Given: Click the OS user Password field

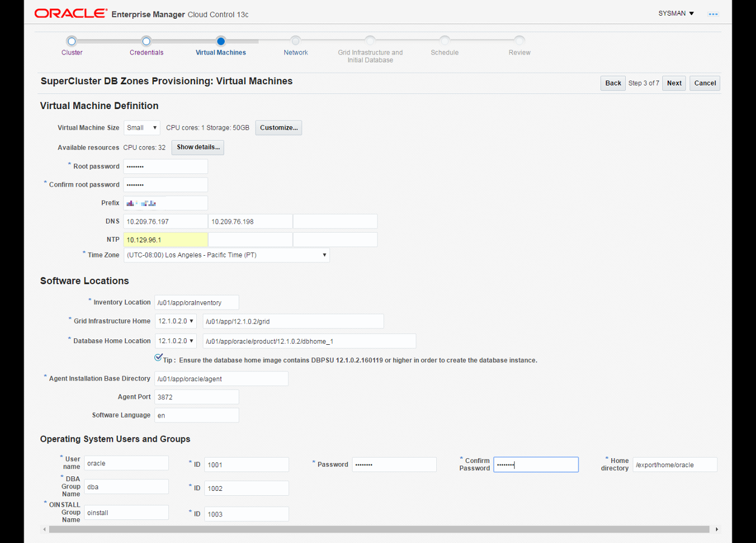Looking at the screenshot, I should pyautogui.click(x=394, y=464).
